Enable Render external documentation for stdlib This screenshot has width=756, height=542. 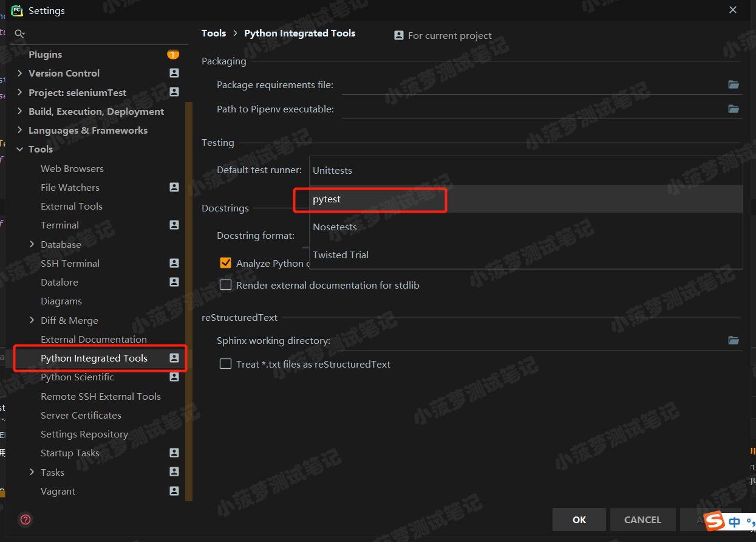pyautogui.click(x=226, y=285)
